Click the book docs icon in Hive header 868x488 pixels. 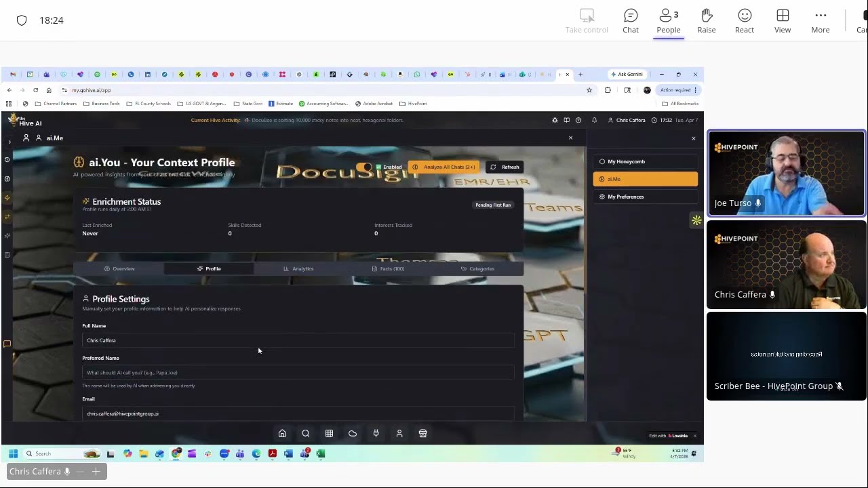[x=566, y=120]
